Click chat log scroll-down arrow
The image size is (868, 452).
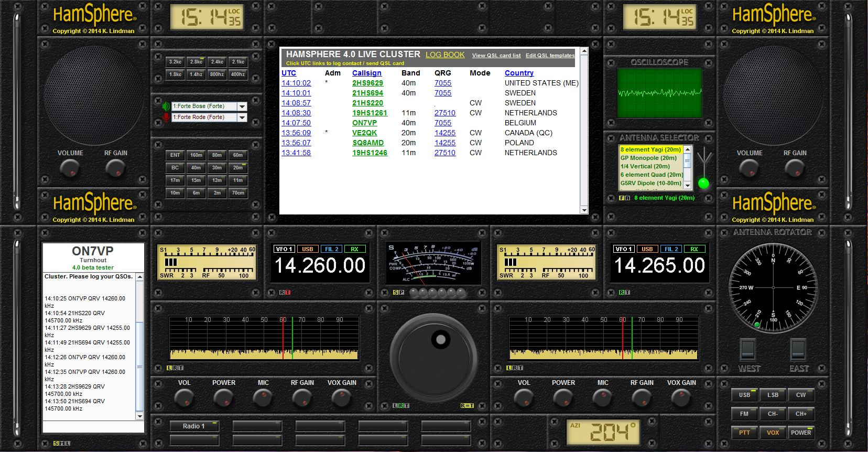pos(139,416)
